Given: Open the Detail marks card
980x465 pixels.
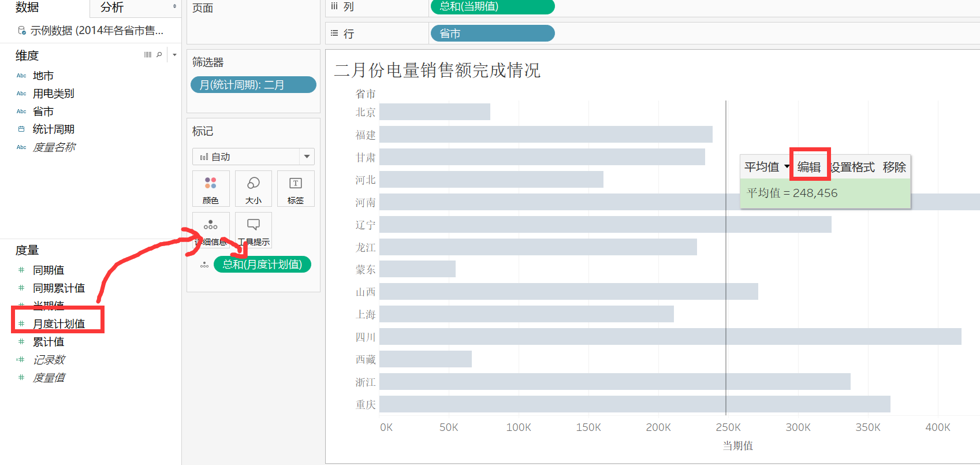Looking at the screenshot, I should [x=211, y=230].
